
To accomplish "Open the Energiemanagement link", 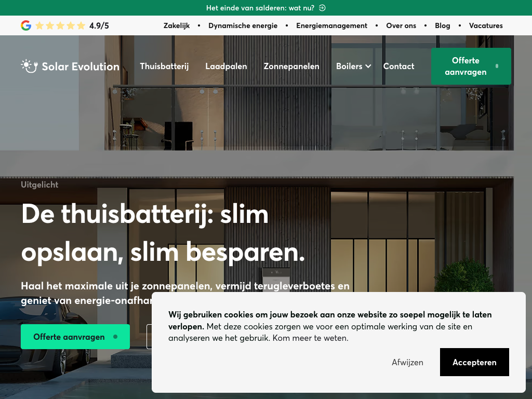I will coord(331,25).
